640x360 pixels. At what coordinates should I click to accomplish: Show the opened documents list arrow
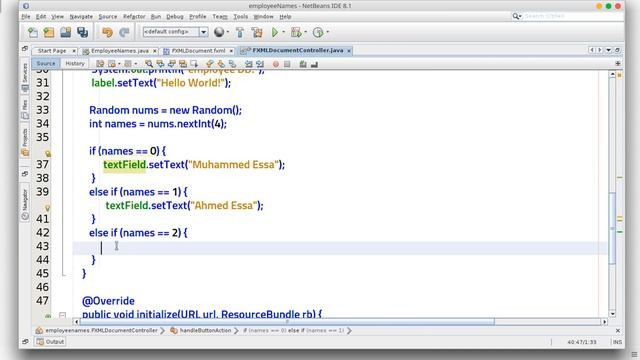609,50
